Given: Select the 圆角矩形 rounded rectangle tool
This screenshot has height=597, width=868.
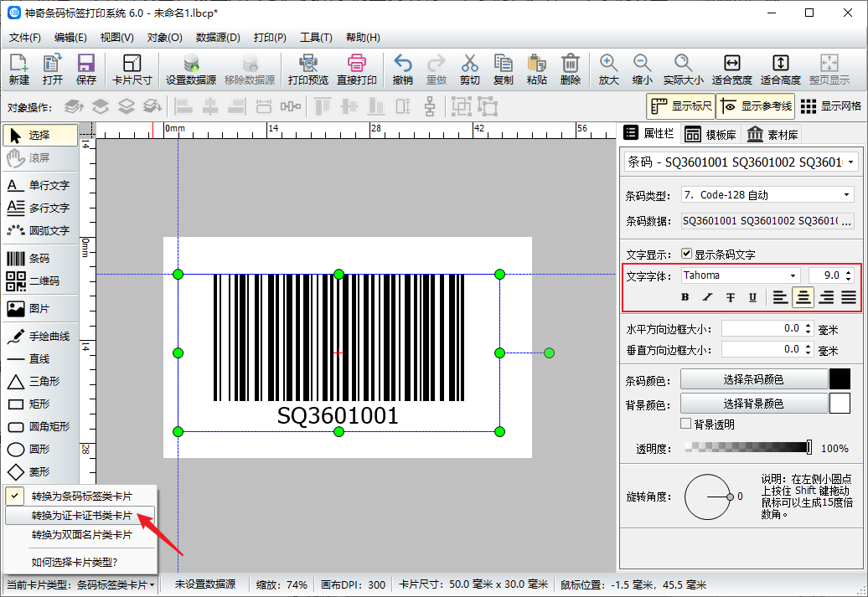Looking at the screenshot, I should click(40, 426).
